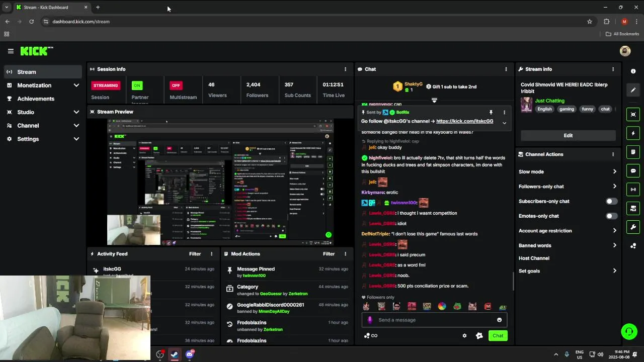The height and width of the screenshot is (362, 644).
Task: Open the kick.com/itskcGG link
Action: click(464, 121)
